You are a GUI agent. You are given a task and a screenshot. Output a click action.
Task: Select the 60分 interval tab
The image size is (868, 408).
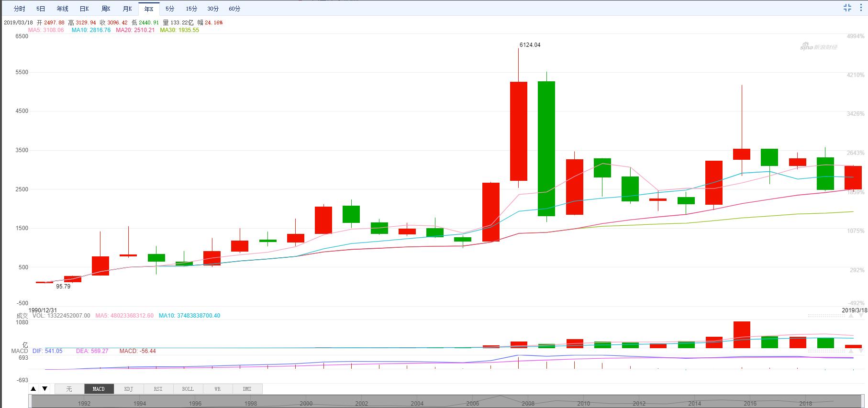[x=234, y=9]
